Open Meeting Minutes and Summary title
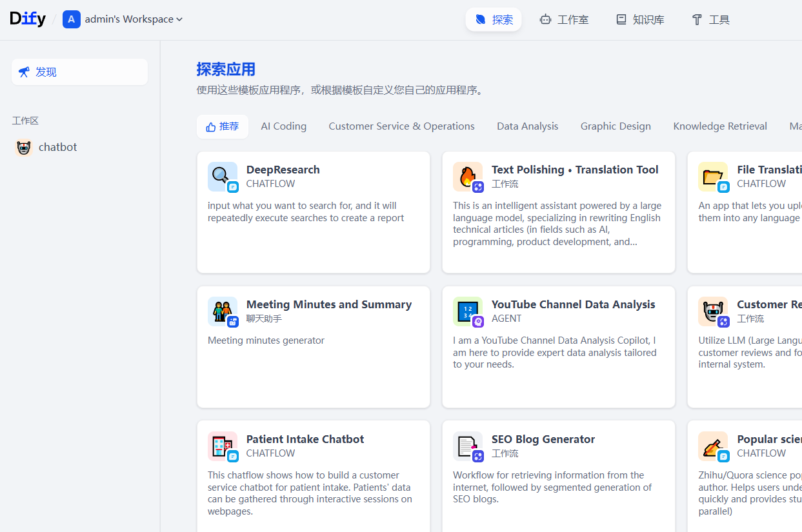This screenshot has width=802, height=532. click(x=329, y=304)
